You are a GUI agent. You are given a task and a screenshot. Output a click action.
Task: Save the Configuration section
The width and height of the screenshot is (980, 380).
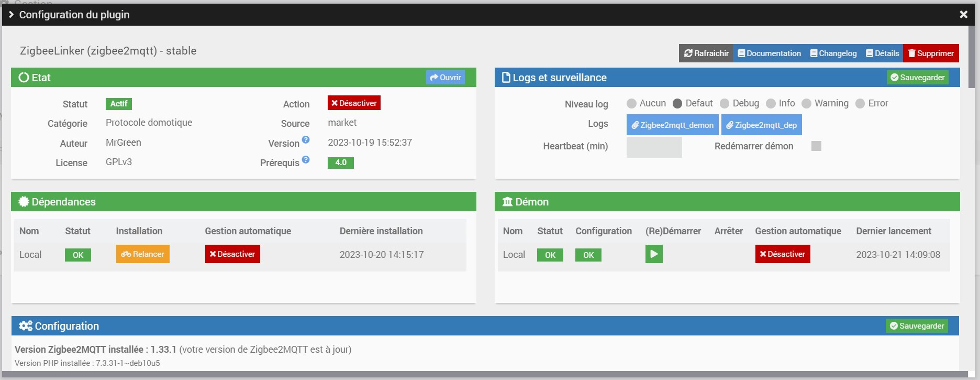pyautogui.click(x=917, y=326)
